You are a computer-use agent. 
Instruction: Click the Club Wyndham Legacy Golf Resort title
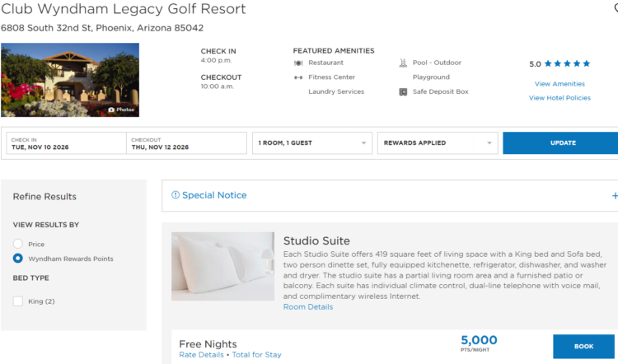[x=124, y=9]
